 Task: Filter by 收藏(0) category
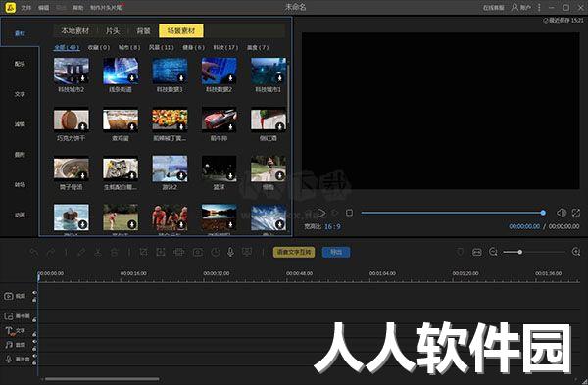click(x=99, y=47)
